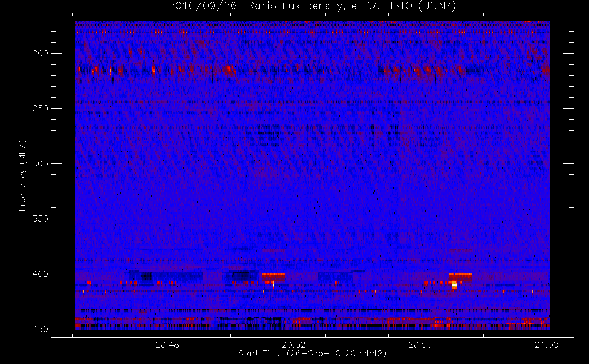The height and width of the screenshot is (364, 589).
Task: Select the 450 frequency tick label
Action: coord(40,329)
